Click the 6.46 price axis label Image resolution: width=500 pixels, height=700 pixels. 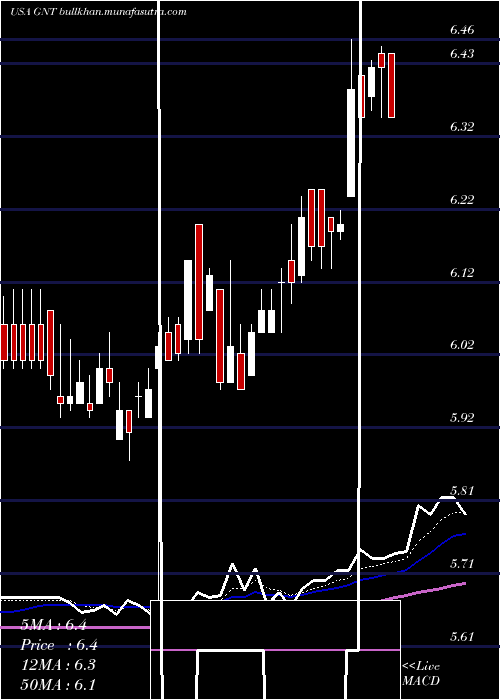[462, 30]
